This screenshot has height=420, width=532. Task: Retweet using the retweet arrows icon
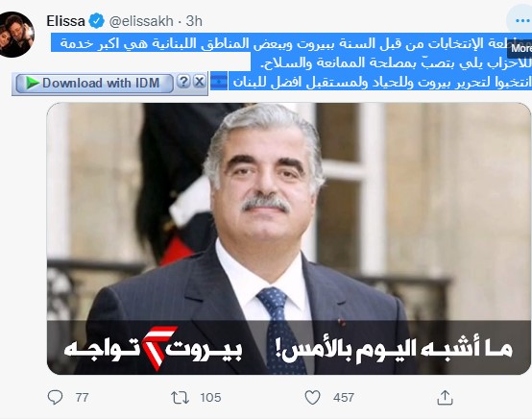[x=180, y=397]
